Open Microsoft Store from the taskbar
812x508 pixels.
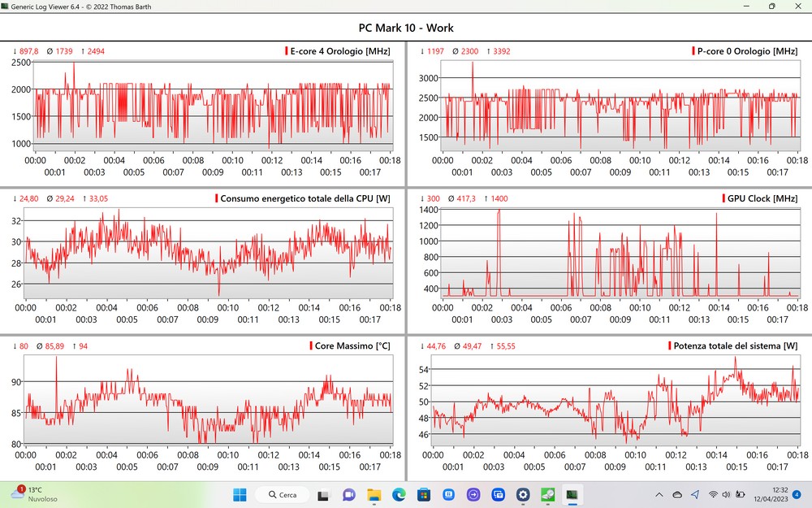pos(423,494)
